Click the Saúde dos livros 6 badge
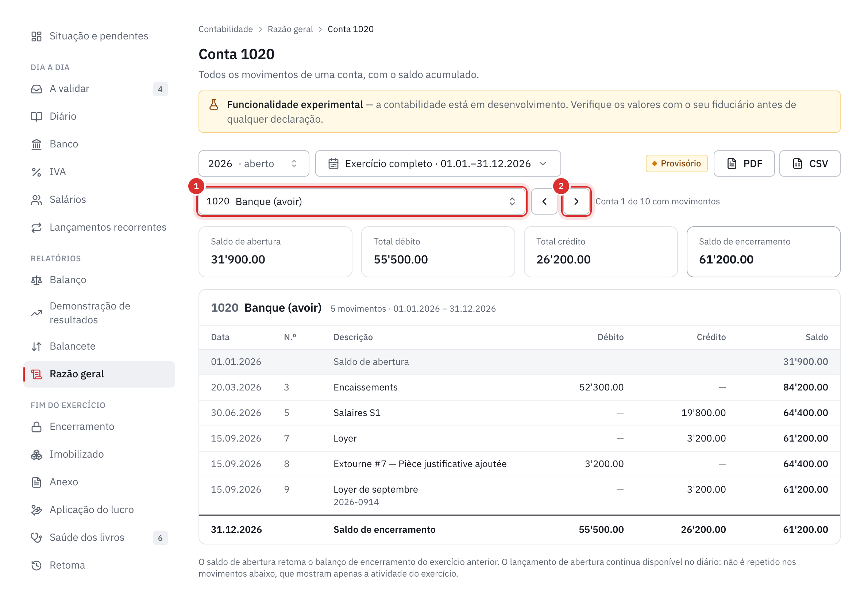 point(161,538)
